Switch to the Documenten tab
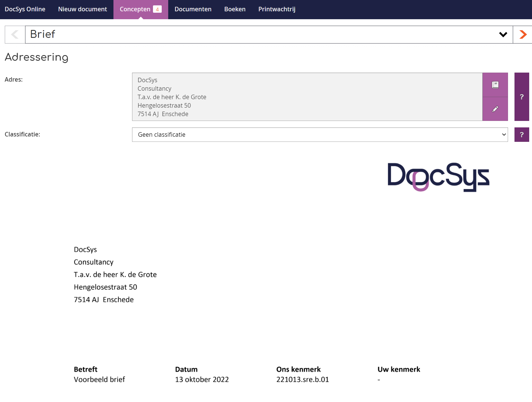The height and width of the screenshot is (402, 532). click(193, 9)
